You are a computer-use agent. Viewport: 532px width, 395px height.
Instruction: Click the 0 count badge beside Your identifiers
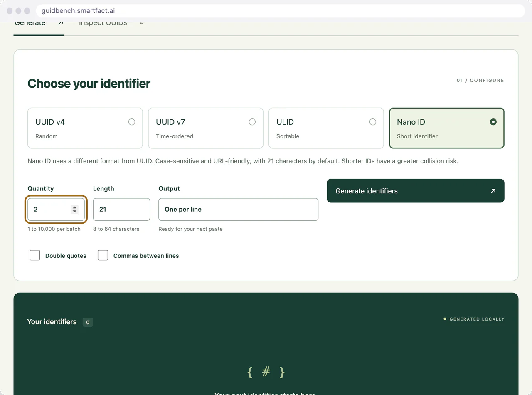pyautogui.click(x=88, y=322)
